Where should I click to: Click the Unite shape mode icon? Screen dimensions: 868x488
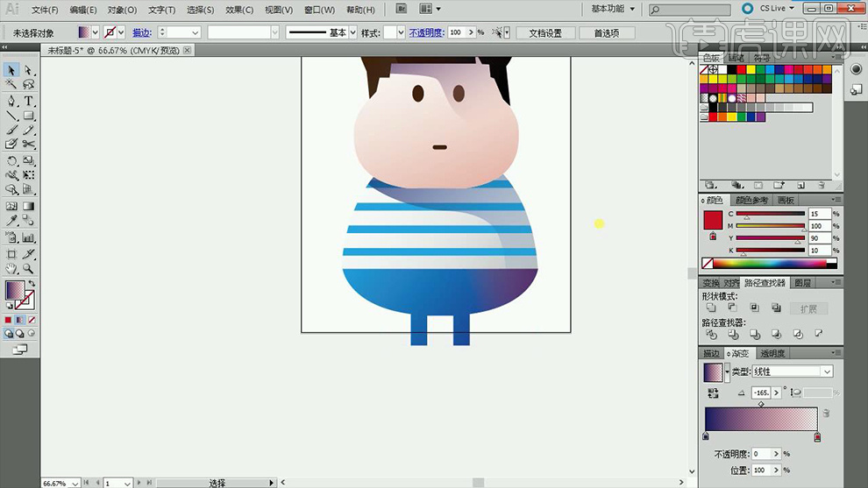711,308
